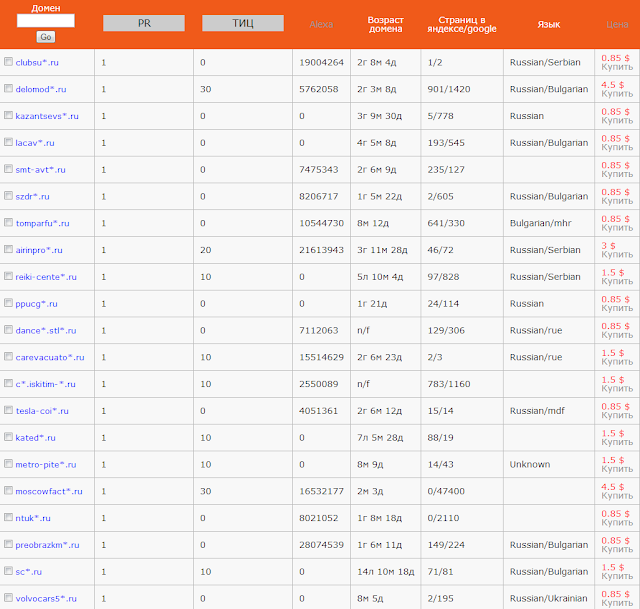Click the Alexa value 28074539
Viewport: 640px width, 609px height.
[x=321, y=545]
